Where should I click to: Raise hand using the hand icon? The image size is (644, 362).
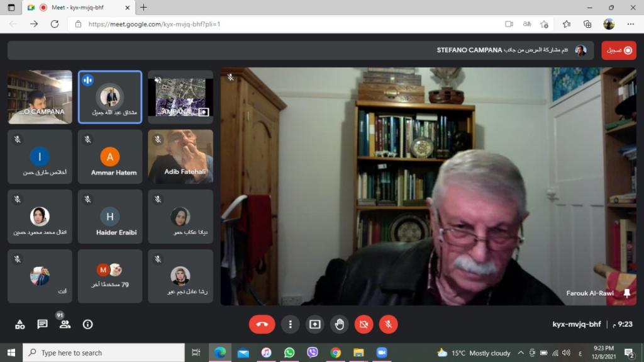pos(340,324)
